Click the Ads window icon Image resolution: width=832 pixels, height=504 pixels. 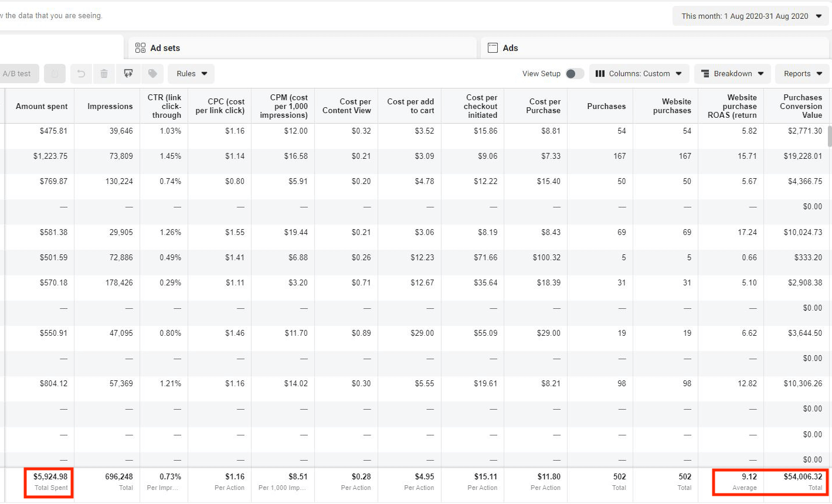493,48
